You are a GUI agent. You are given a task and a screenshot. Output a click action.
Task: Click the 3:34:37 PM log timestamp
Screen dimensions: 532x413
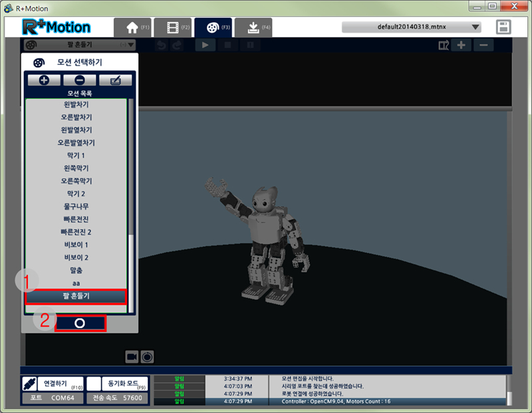238,378
